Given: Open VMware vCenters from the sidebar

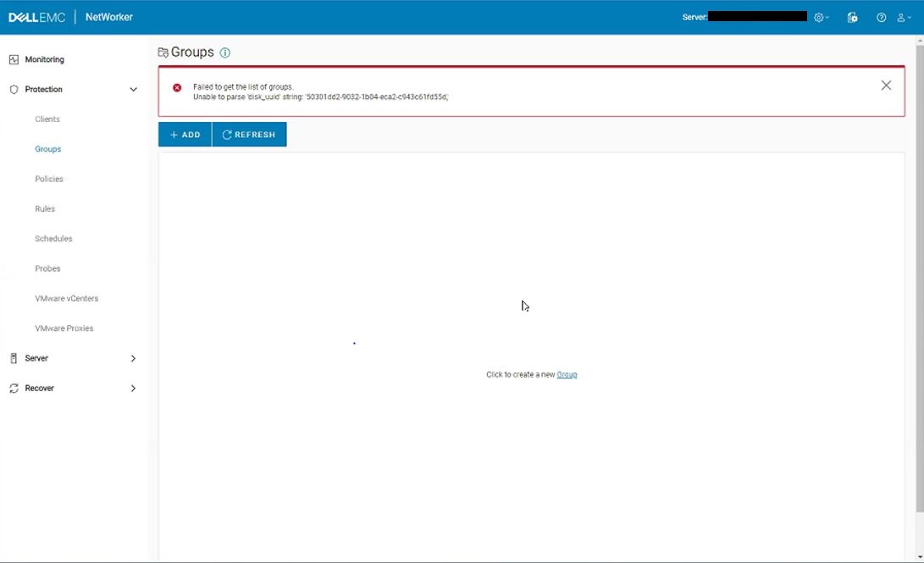Looking at the screenshot, I should (x=66, y=298).
